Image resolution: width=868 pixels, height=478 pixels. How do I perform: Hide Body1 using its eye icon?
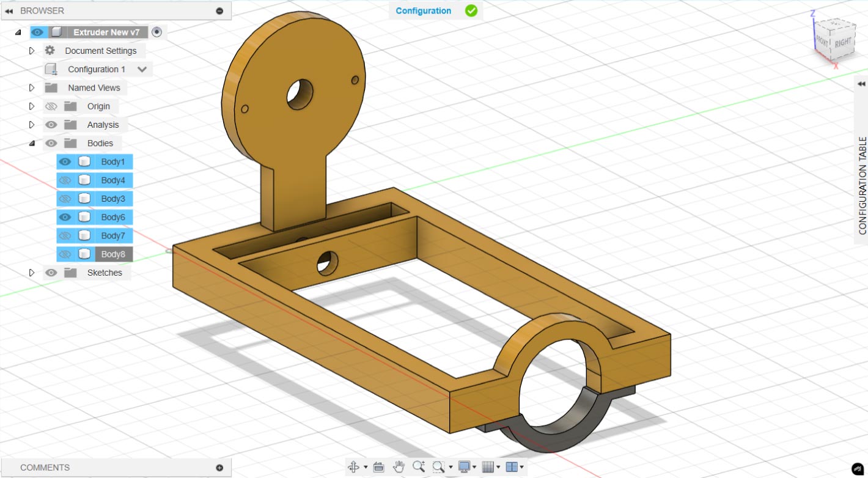pyautogui.click(x=65, y=162)
